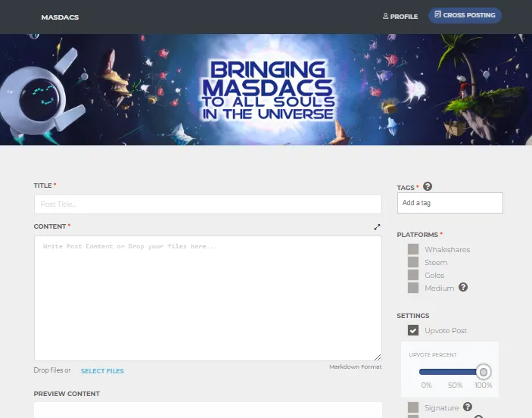Click the Markdown Format text

pos(355,367)
